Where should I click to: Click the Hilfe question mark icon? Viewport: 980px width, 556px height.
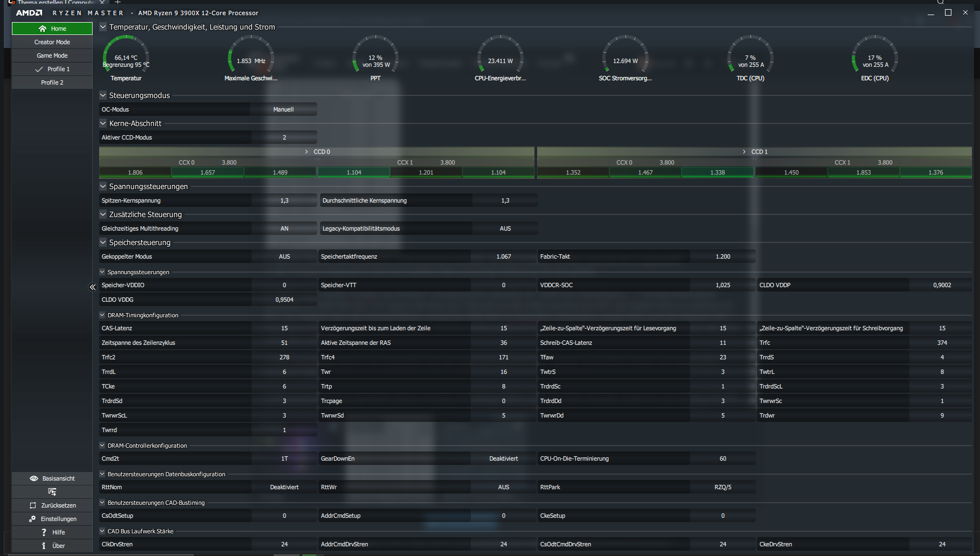44,532
